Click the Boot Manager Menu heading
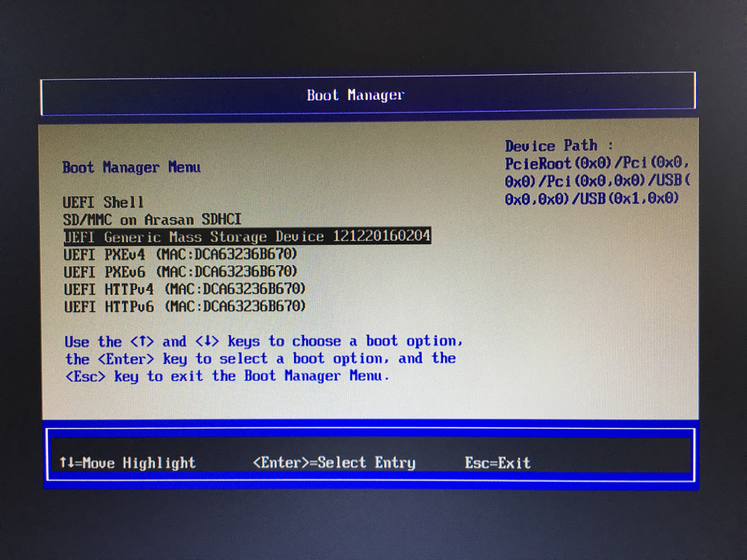 (x=132, y=167)
